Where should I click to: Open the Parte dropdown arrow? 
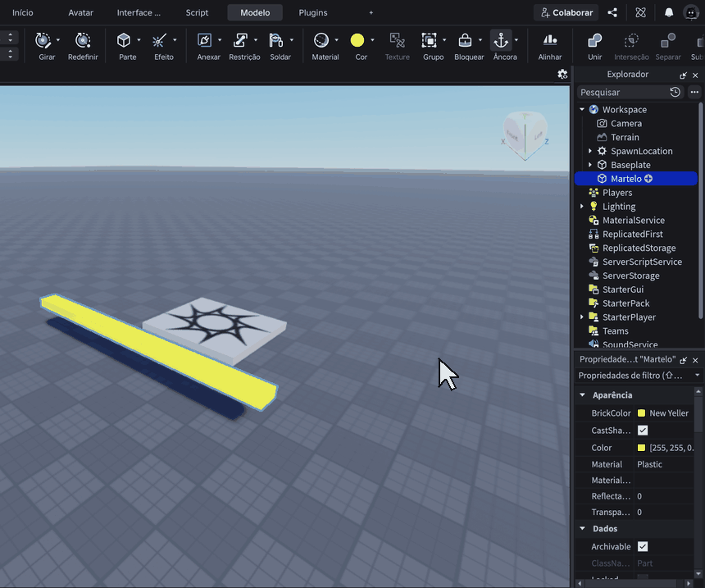pos(139,40)
